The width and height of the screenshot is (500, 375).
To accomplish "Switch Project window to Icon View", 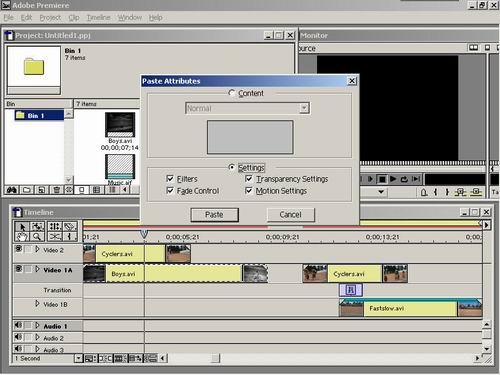I will (82, 190).
